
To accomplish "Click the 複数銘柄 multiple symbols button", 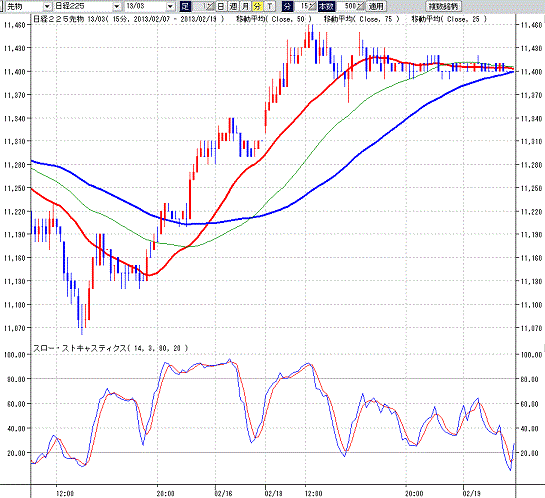I will click(444, 6).
